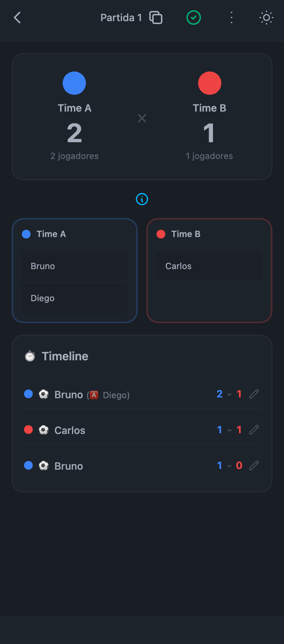
Task: Edit the 2 - 1 goal entry
Action: tap(254, 394)
